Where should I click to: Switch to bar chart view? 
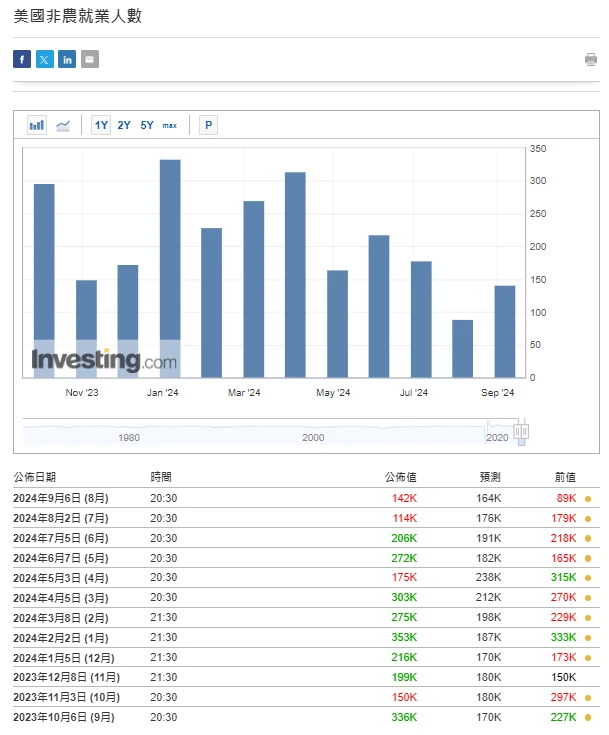pyautogui.click(x=37, y=125)
